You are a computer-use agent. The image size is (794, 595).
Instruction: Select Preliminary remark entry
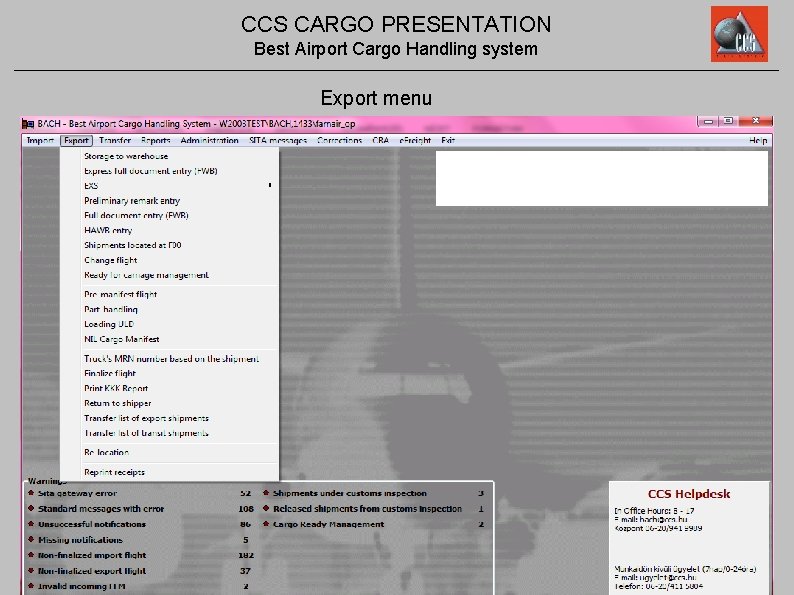(x=170, y=201)
